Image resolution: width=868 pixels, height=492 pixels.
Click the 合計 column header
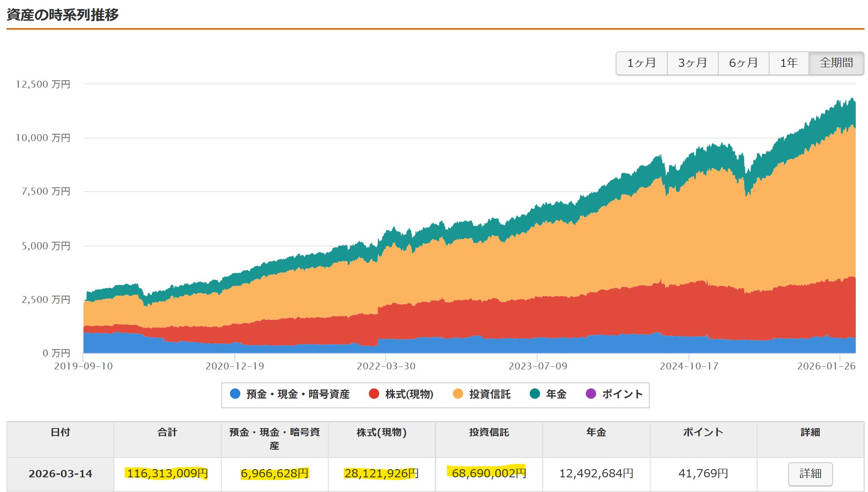click(x=167, y=432)
